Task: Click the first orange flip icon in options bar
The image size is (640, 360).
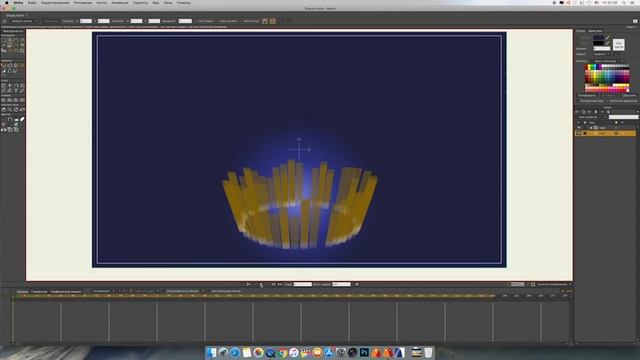Action: click(x=265, y=21)
